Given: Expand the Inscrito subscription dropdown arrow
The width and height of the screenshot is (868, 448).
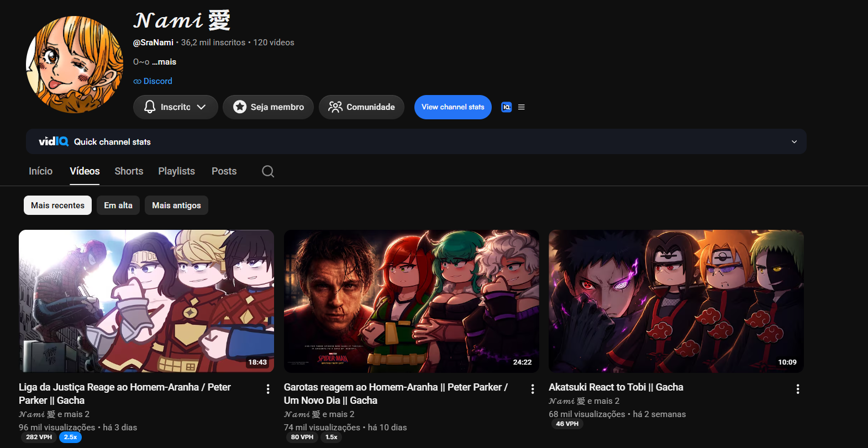Looking at the screenshot, I should (x=201, y=107).
